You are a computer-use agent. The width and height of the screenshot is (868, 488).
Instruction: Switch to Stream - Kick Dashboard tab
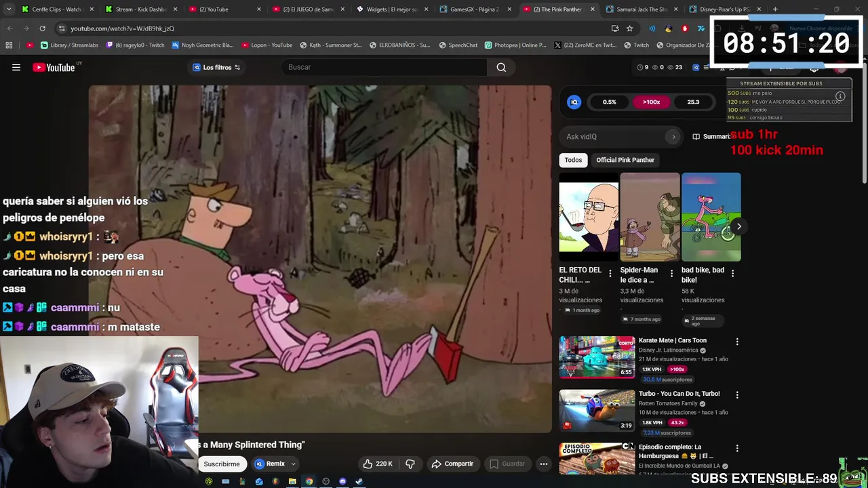pyautogui.click(x=141, y=9)
